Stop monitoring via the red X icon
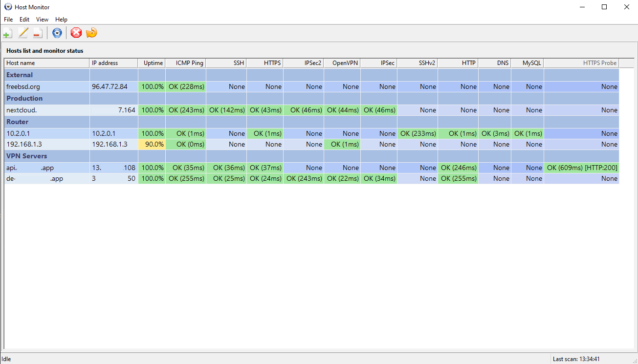This screenshot has height=364, width=638. 76,33
